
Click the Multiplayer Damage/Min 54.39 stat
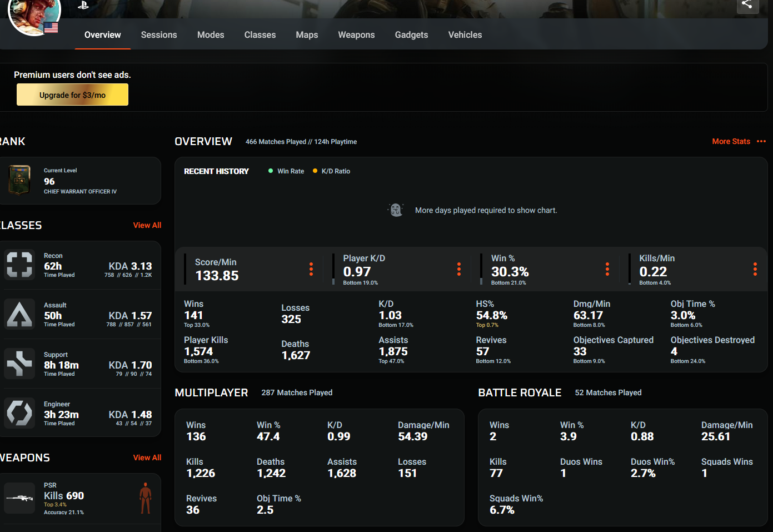coord(423,431)
